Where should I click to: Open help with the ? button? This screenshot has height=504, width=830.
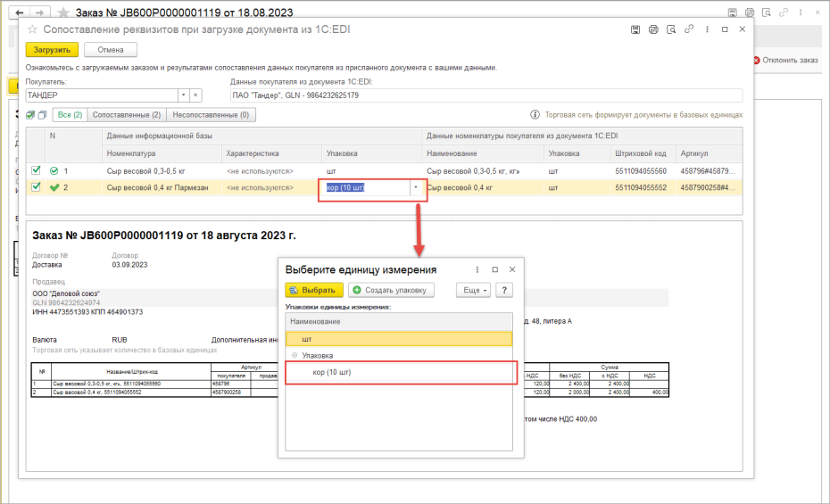pyautogui.click(x=504, y=290)
